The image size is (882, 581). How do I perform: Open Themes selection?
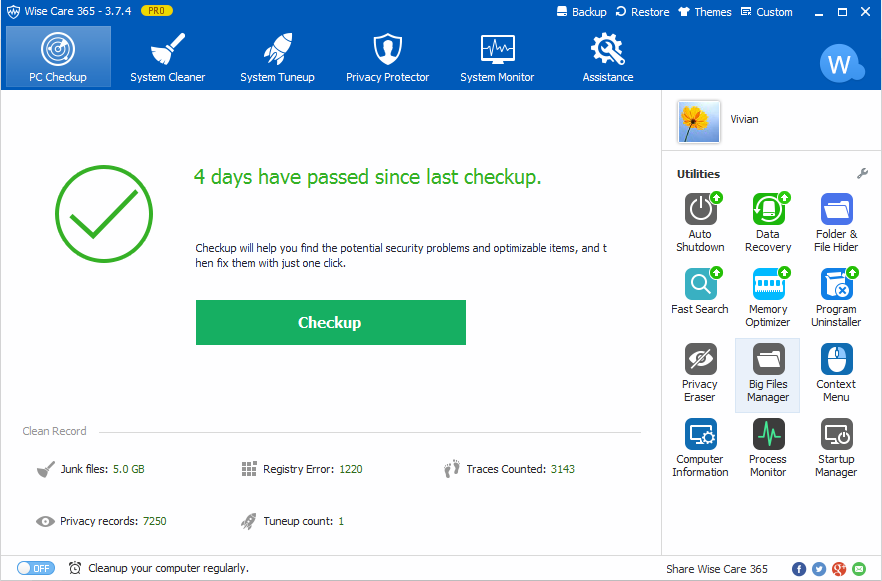pyautogui.click(x=705, y=12)
